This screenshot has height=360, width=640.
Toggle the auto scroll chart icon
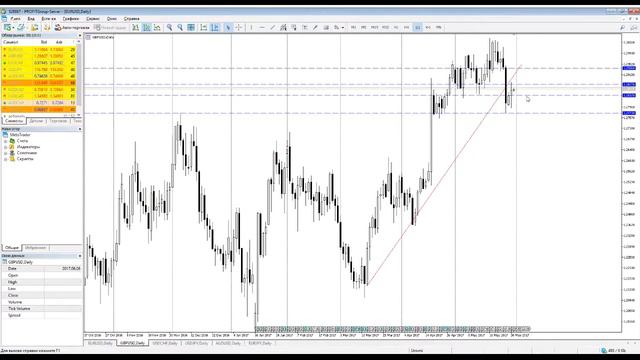point(203,27)
